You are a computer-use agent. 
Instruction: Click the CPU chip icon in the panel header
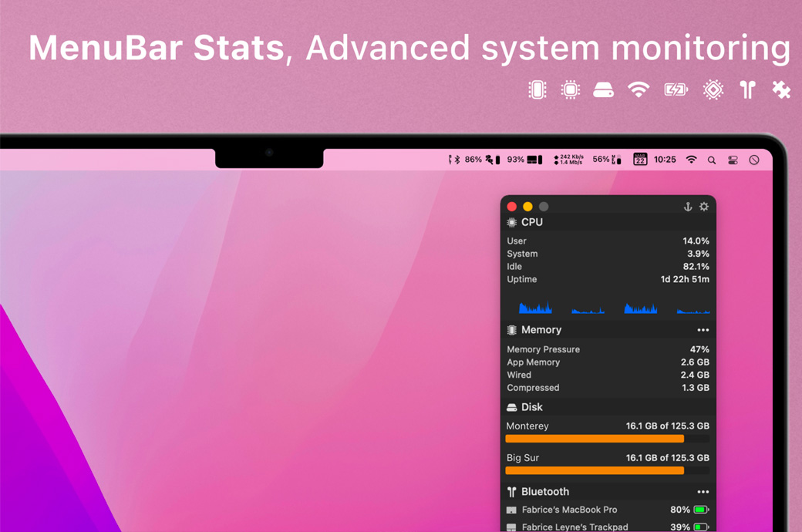[x=511, y=222]
